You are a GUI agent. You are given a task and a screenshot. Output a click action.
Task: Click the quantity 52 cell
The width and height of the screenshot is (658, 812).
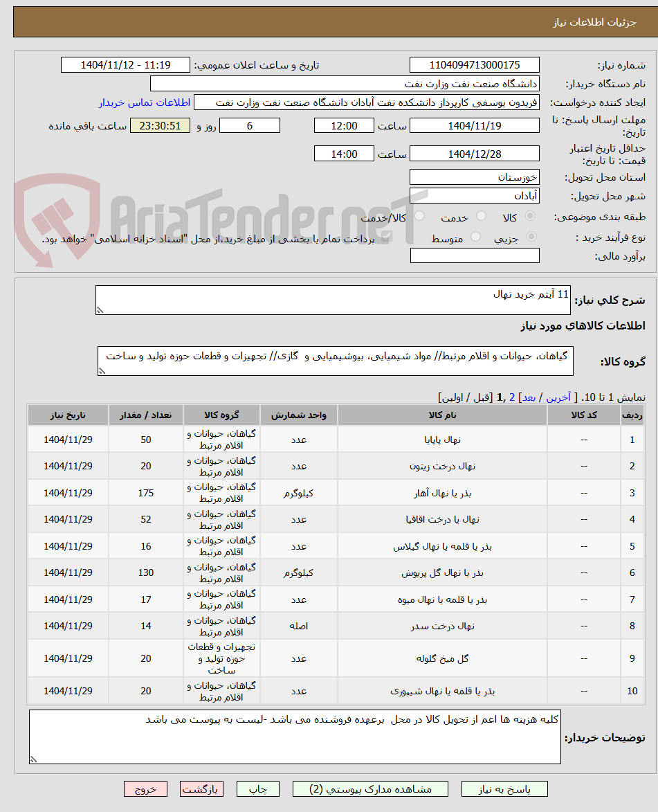coord(146,519)
